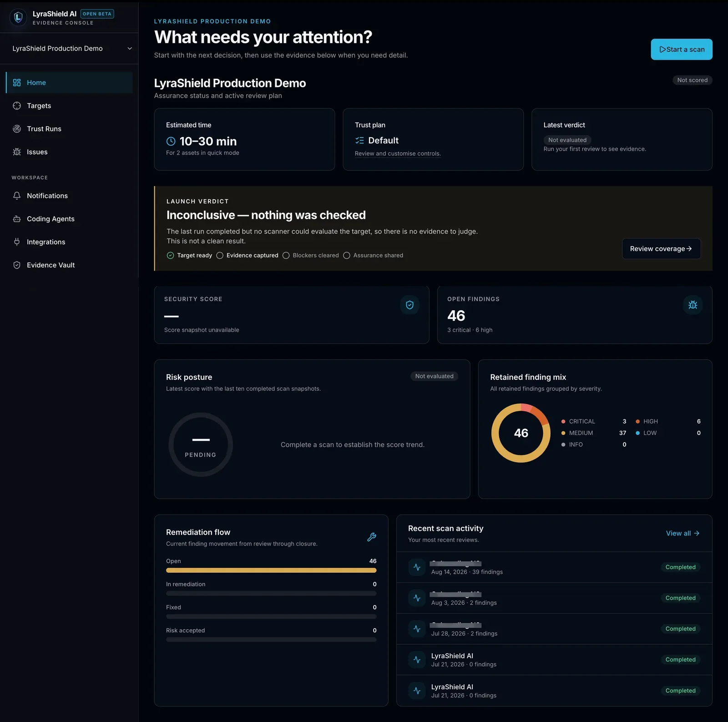Click the Open findings progress bar

271,570
